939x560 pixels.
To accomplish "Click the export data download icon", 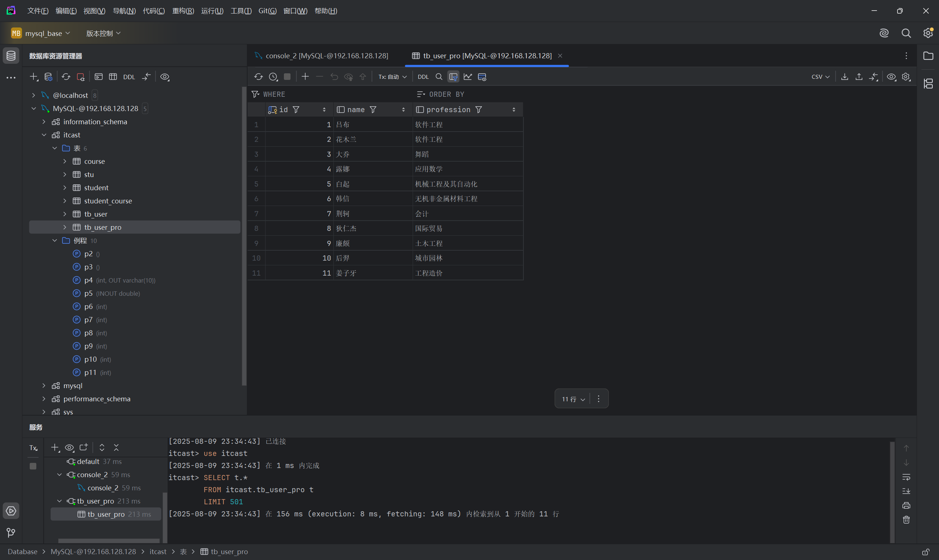I will pos(845,77).
